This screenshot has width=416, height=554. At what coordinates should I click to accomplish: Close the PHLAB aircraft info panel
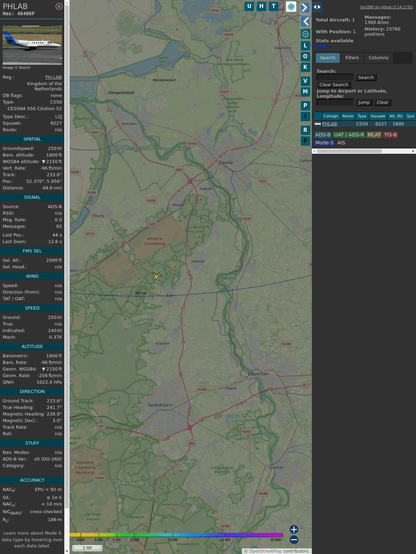click(59, 6)
